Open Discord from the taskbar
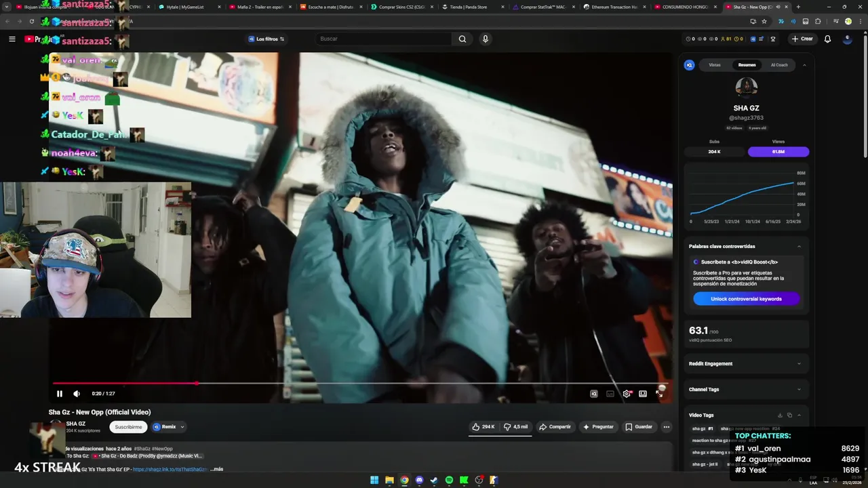Screen dimensions: 868x488 click(419, 480)
